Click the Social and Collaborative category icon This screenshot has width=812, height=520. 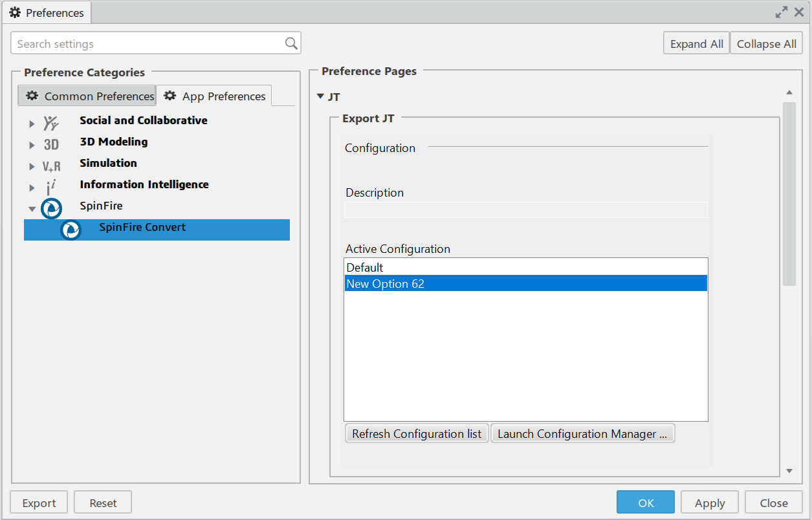pyautogui.click(x=51, y=123)
